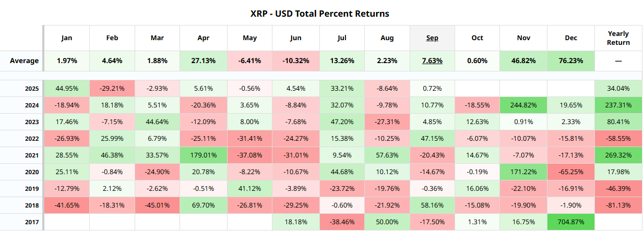Sort by the Jan column header
The width and height of the screenshot is (644, 243).
pyautogui.click(x=67, y=38)
